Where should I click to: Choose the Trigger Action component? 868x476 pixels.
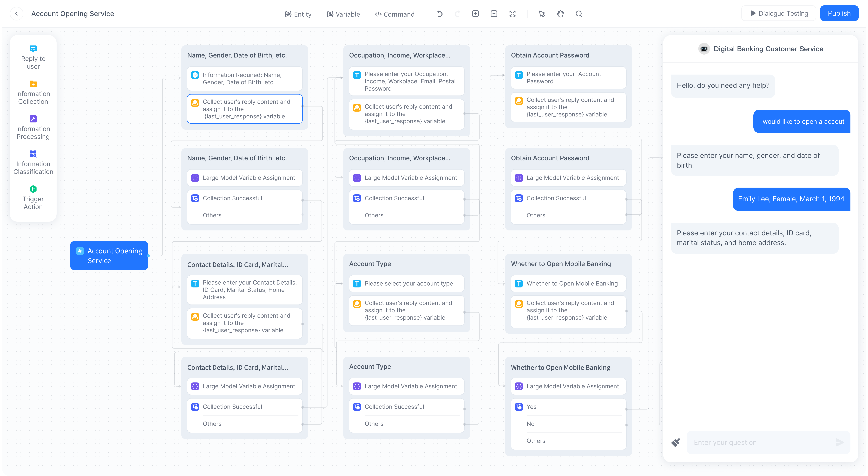pos(33,198)
